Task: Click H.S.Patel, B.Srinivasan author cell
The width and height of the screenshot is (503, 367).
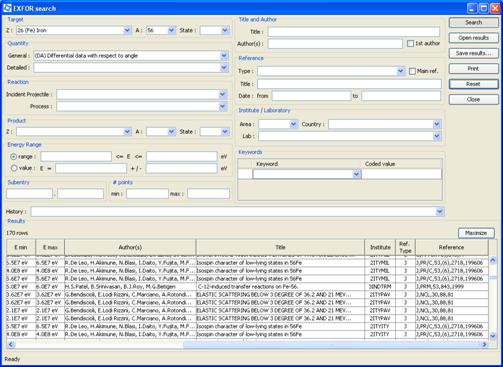Action: click(130, 287)
